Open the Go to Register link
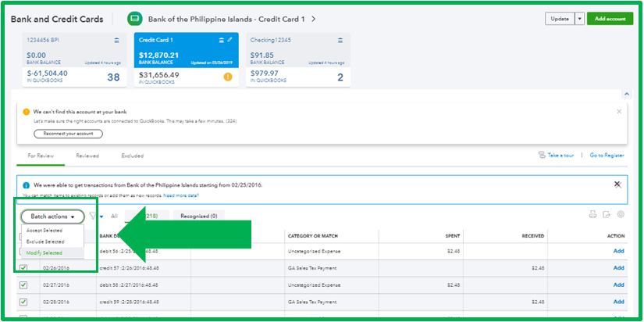Screen dimensions: 644x322 (607, 155)
